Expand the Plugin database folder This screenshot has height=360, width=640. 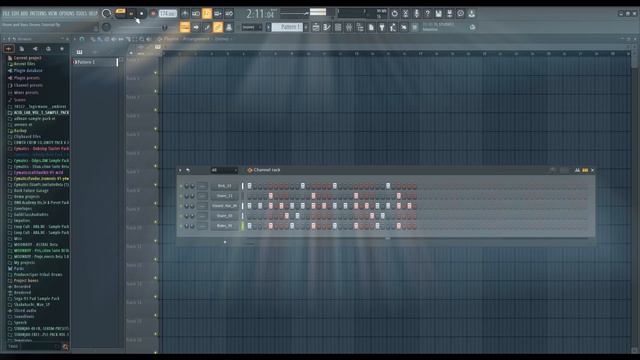pos(28,71)
